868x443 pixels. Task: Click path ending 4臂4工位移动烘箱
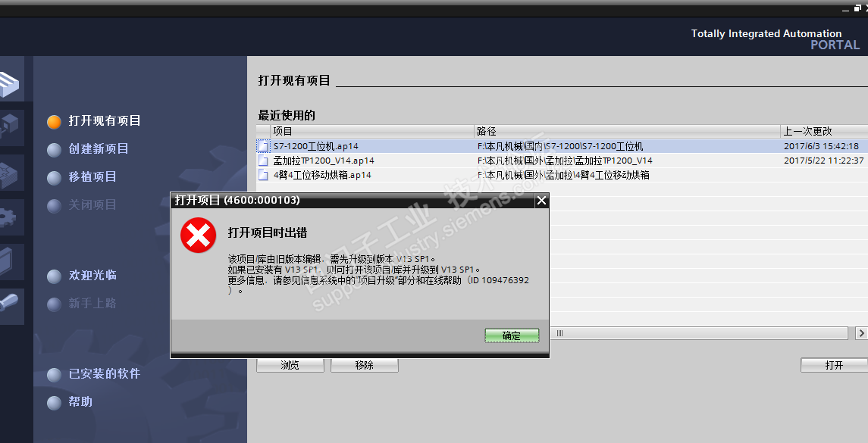563,175
